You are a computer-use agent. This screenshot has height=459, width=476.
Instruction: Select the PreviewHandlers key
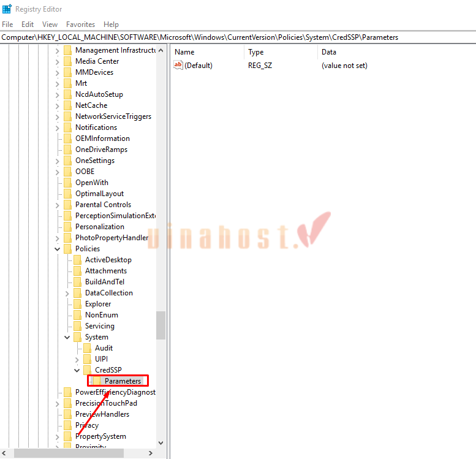point(102,414)
